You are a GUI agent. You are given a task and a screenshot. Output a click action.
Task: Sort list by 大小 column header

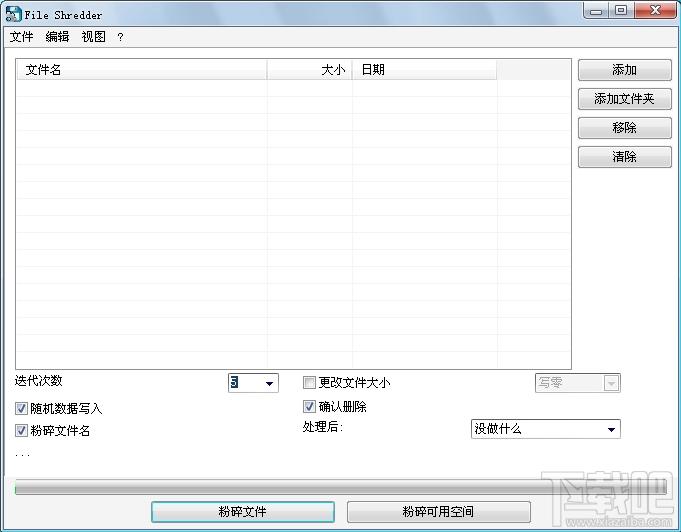click(x=310, y=70)
